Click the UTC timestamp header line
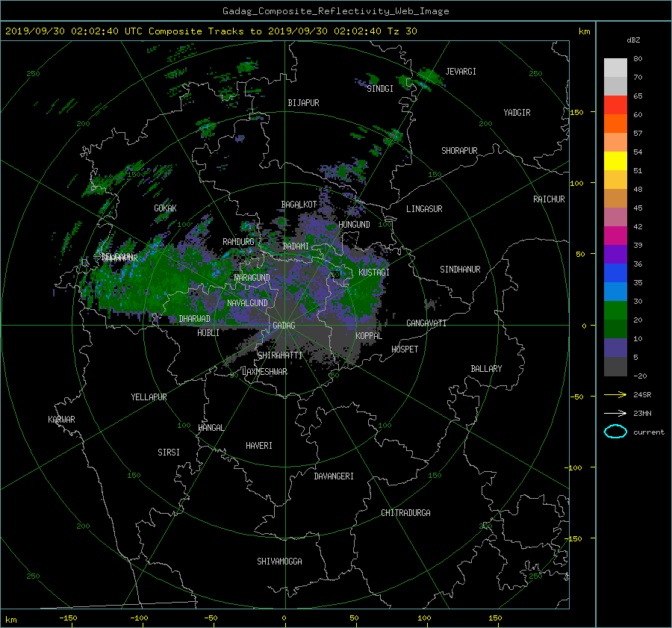 point(211,31)
